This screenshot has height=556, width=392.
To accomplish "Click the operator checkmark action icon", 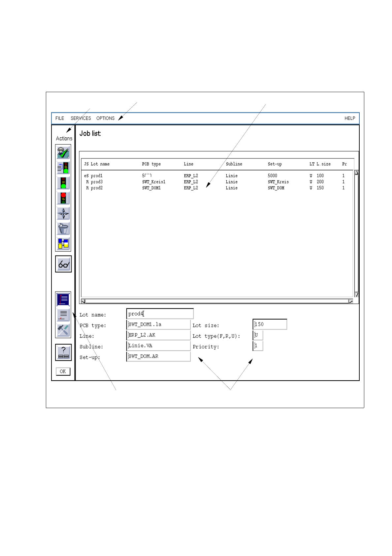I will tap(63, 153).
